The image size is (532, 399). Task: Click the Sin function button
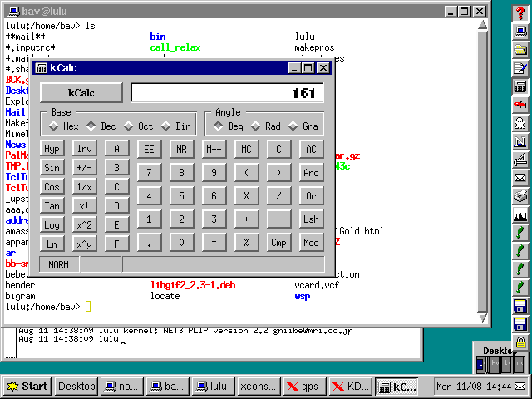coord(52,167)
